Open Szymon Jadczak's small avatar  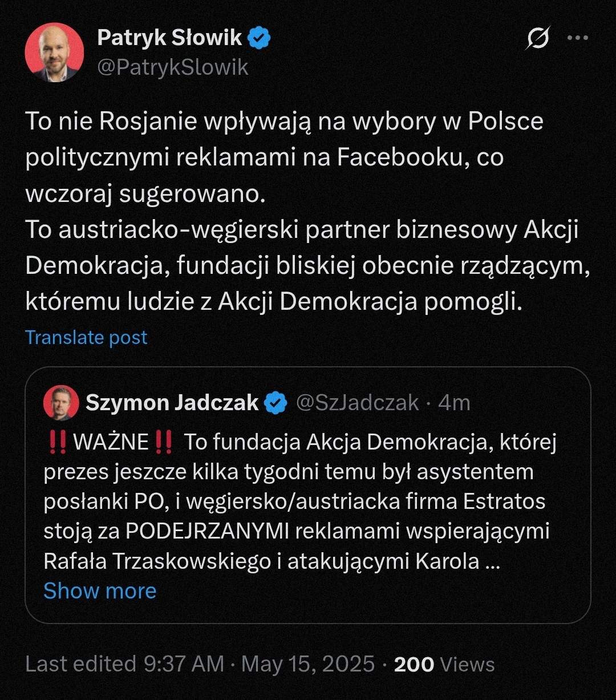pos(61,403)
